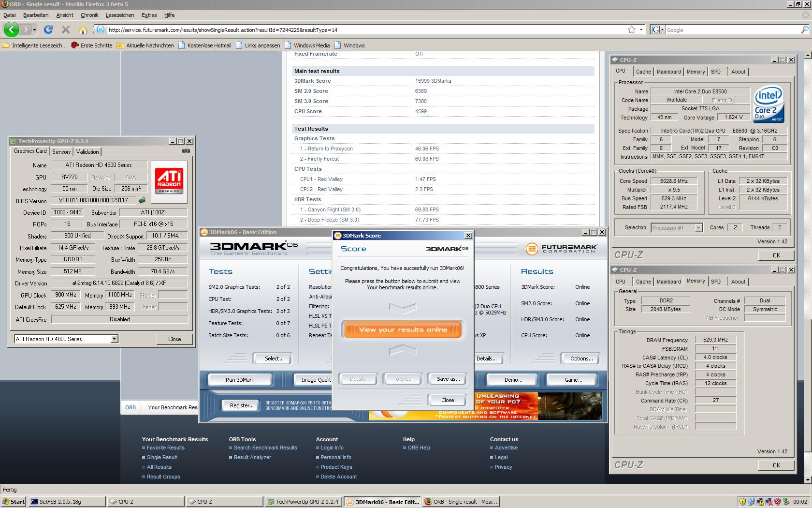The image size is (812, 508).
Task: Open Windows Media bookmark
Action: coord(307,45)
